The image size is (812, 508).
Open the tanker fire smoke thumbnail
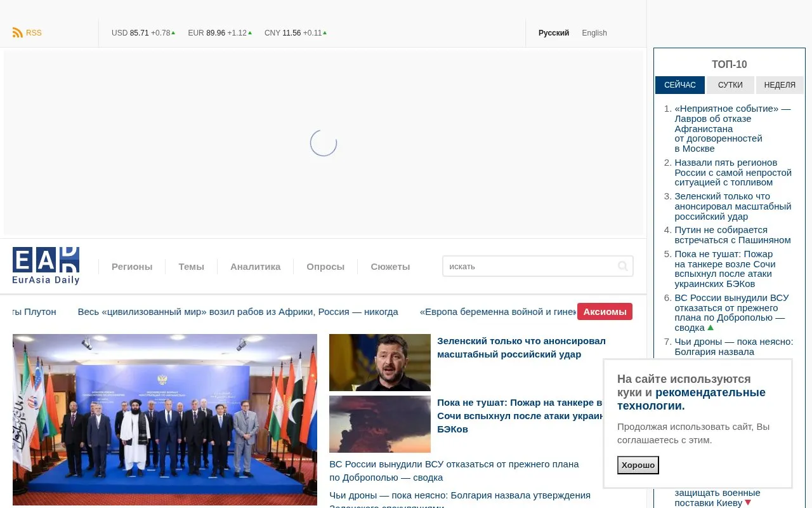pyautogui.click(x=380, y=424)
